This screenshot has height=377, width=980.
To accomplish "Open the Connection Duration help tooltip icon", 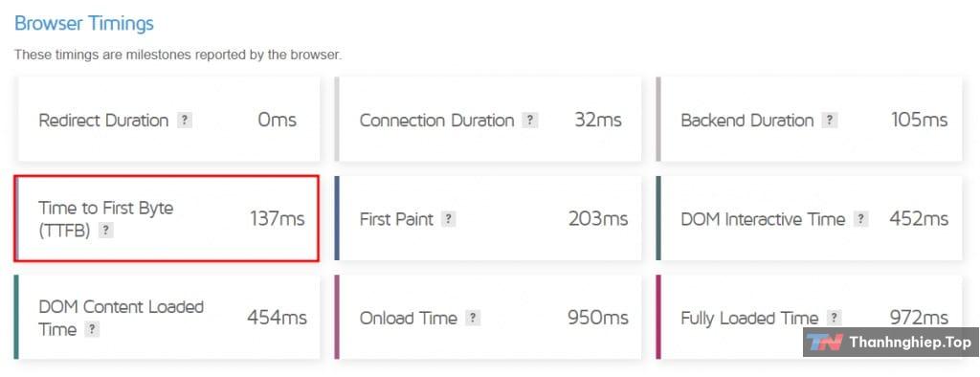I will pyautogui.click(x=530, y=120).
